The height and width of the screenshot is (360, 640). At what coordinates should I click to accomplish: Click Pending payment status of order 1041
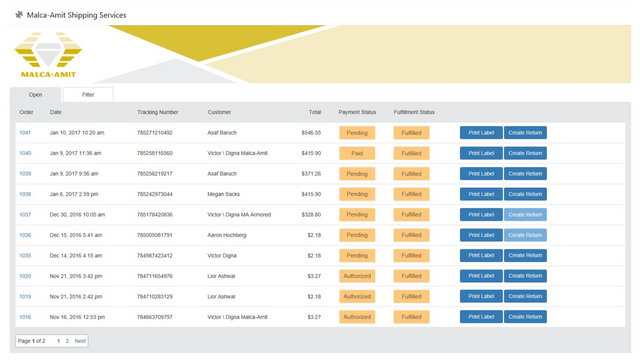click(357, 133)
